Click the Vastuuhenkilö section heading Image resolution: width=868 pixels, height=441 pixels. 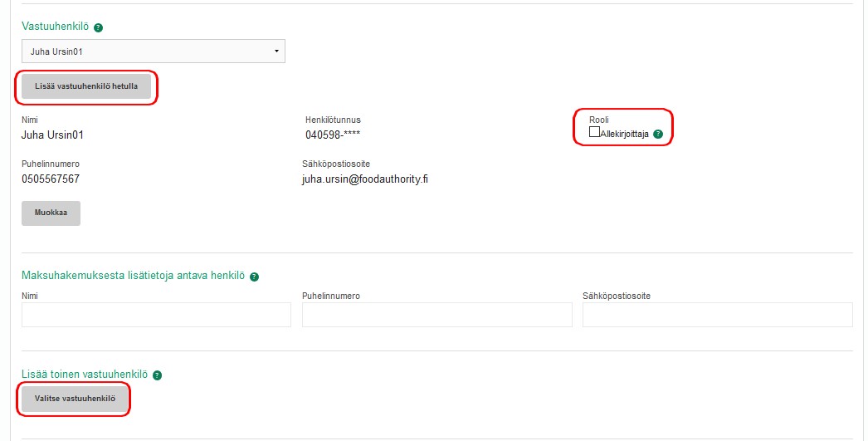tap(55, 27)
